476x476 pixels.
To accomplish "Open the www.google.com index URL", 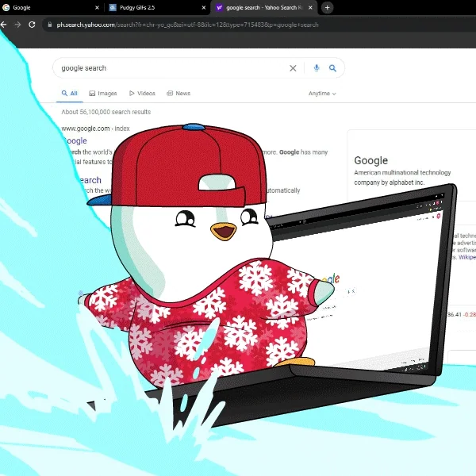I will pos(95,129).
